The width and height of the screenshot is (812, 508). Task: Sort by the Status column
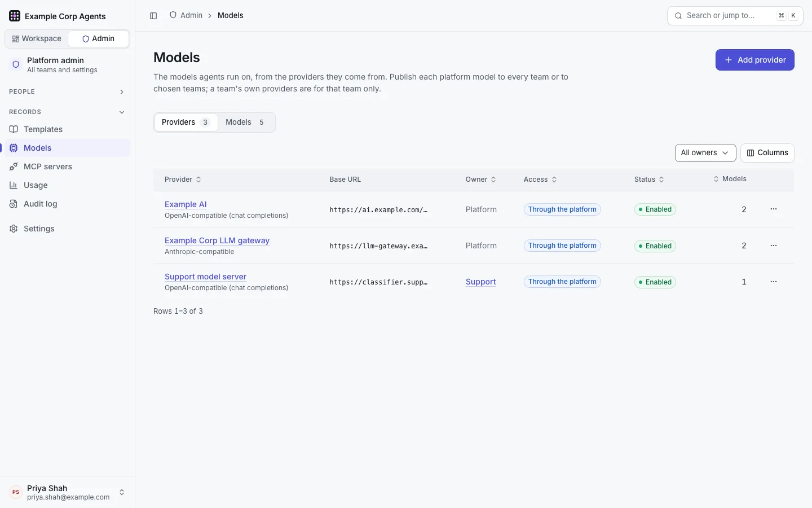649,179
